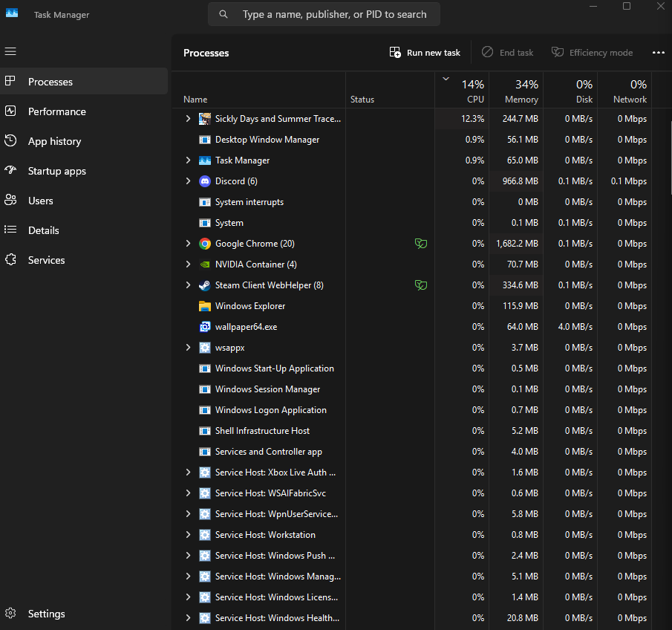Sort by the Memory column header
672x630 pixels.
[x=516, y=90]
